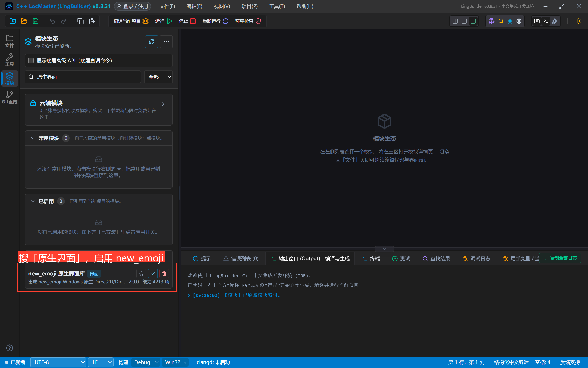This screenshot has width=588, height=368.
Task: Click the cyan command-key icon
Action: [510, 21]
